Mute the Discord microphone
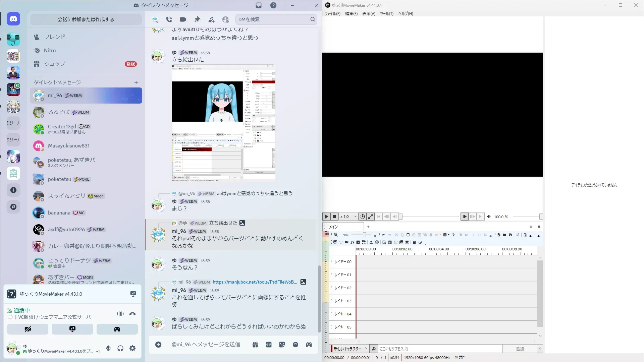The image size is (644, 362). click(x=108, y=348)
